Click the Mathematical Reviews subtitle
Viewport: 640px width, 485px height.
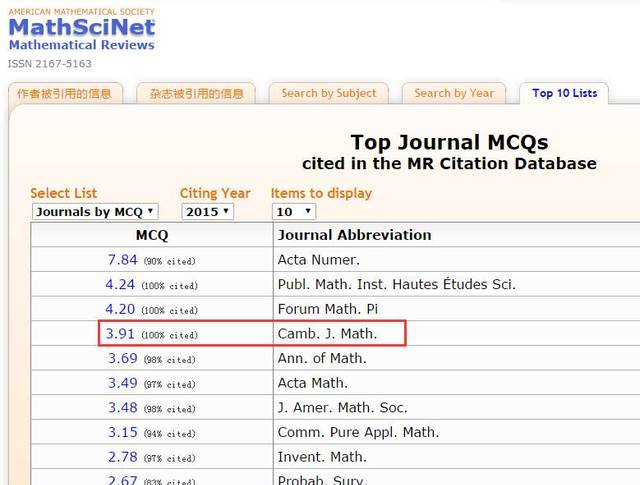[x=82, y=45]
